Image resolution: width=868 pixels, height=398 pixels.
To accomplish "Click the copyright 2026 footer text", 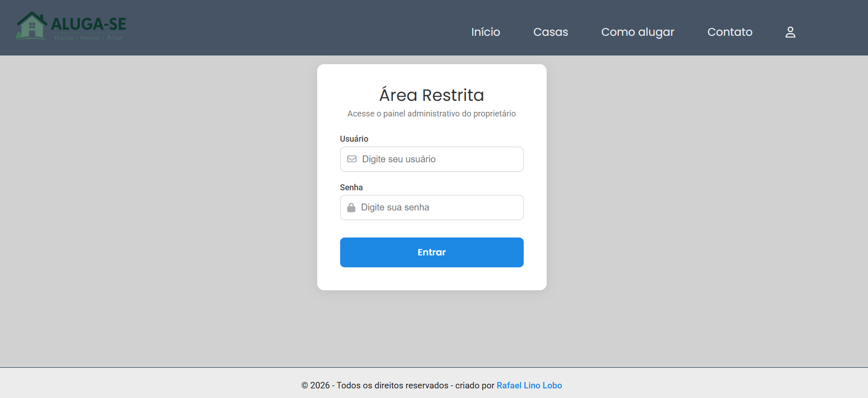I will (x=398, y=385).
